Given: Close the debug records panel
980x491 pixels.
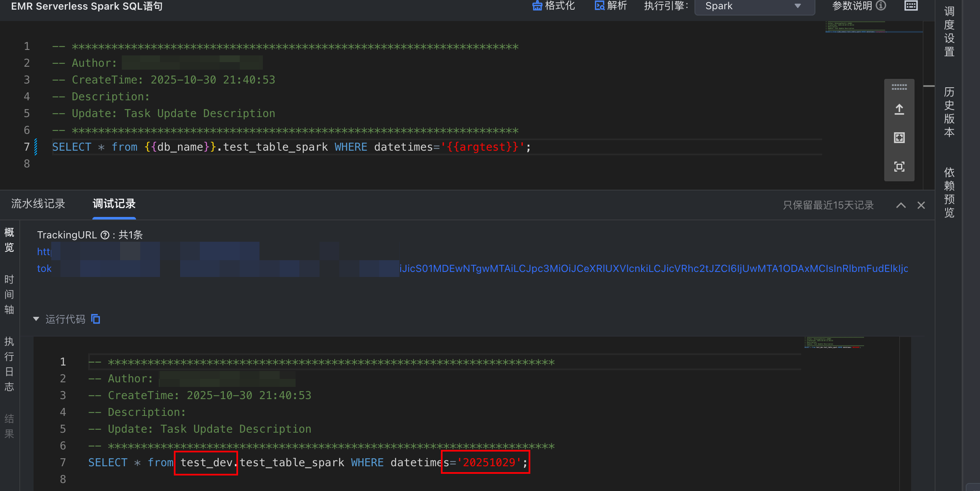Looking at the screenshot, I should pos(921,205).
